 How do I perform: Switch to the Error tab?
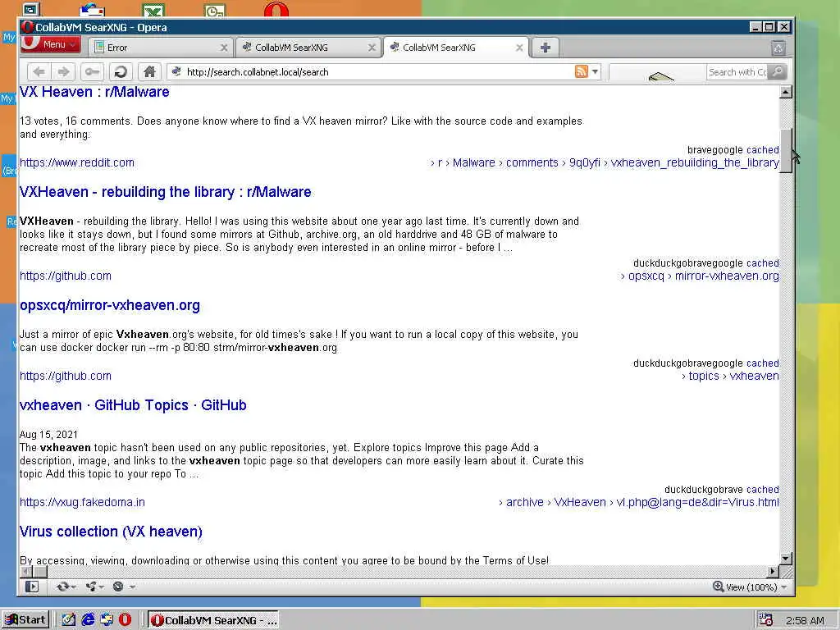pyautogui.click(x=161, y=48)
